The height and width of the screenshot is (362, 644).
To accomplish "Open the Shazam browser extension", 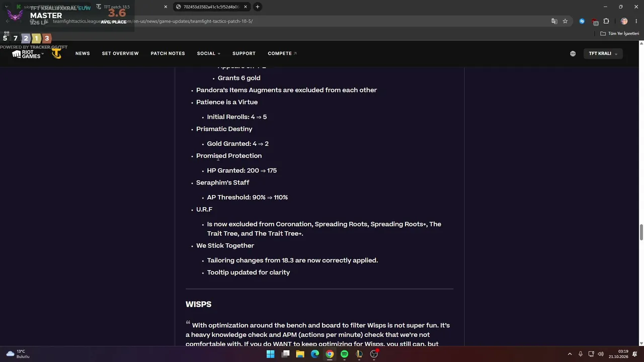I will coord(582,21).
